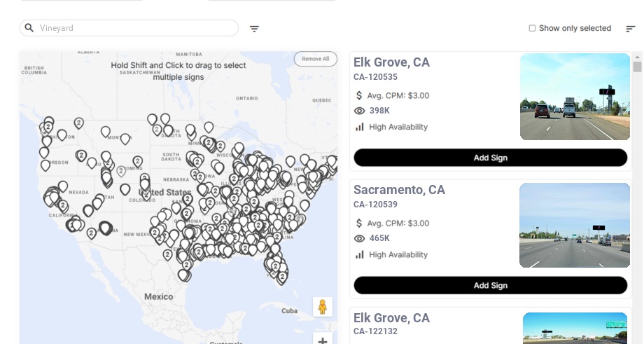Click the Sacramento, CA listing title
Image resolution: width=644 pixels, height=344 pixels.
(x=399, y=190)
